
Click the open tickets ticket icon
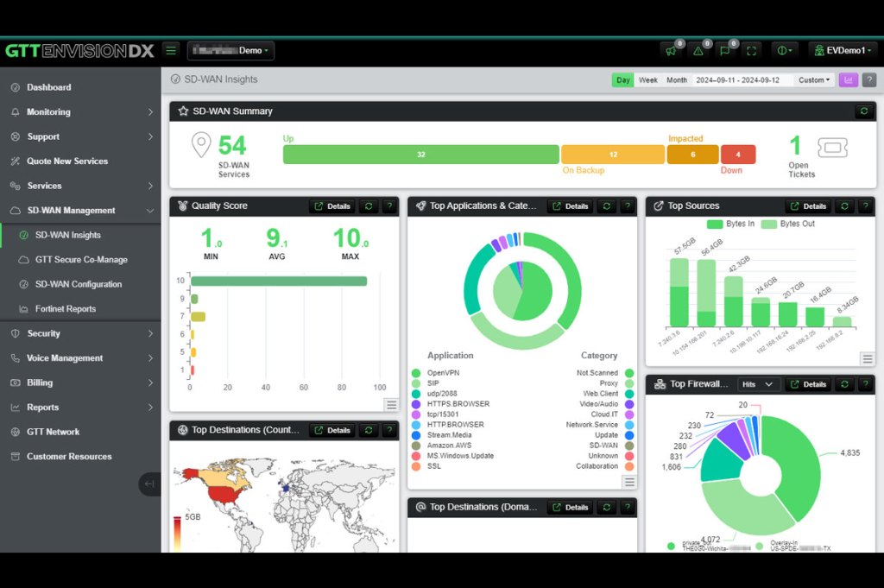tap(833, 148)
